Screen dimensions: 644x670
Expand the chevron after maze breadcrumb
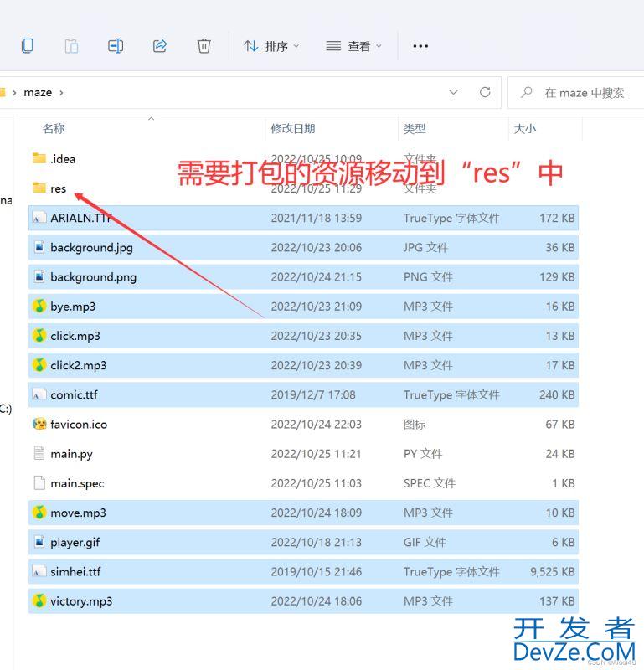tap(61, 93)
